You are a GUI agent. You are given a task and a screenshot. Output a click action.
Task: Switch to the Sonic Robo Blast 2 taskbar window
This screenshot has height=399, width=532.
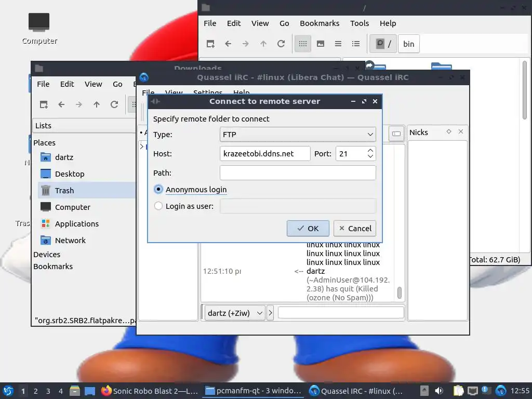coord(150,391)
